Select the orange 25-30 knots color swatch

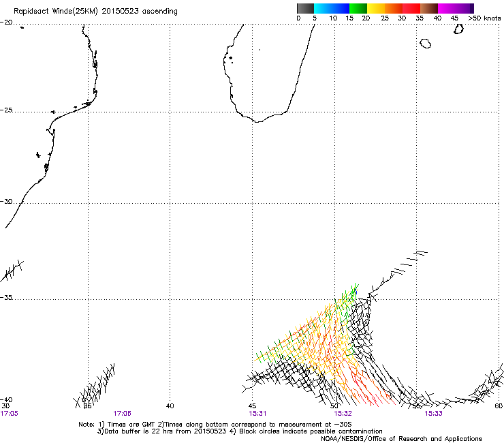(x=394, y=8)
